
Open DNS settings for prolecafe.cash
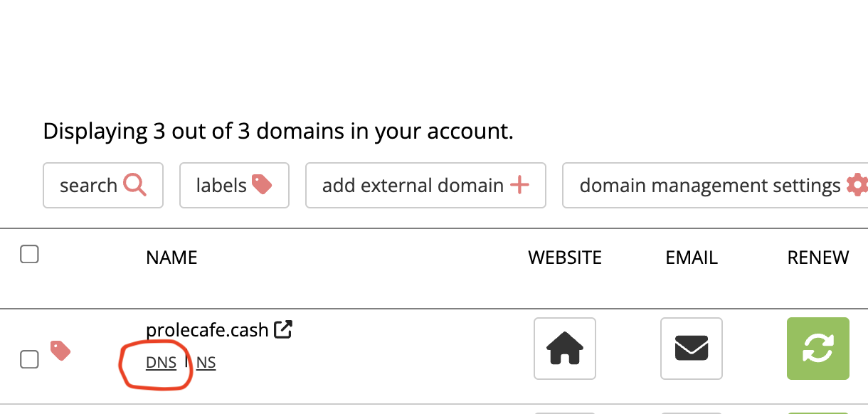click(x=161, y=362)
